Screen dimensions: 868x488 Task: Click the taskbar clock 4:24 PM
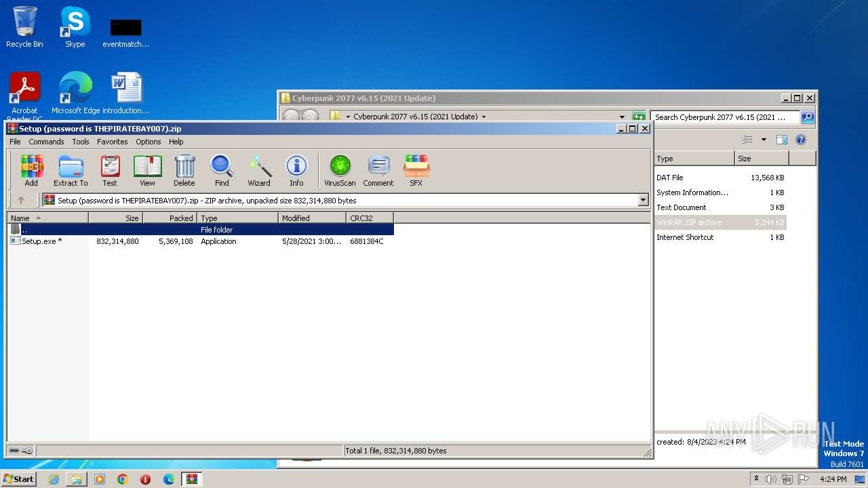tap(833, 479)
